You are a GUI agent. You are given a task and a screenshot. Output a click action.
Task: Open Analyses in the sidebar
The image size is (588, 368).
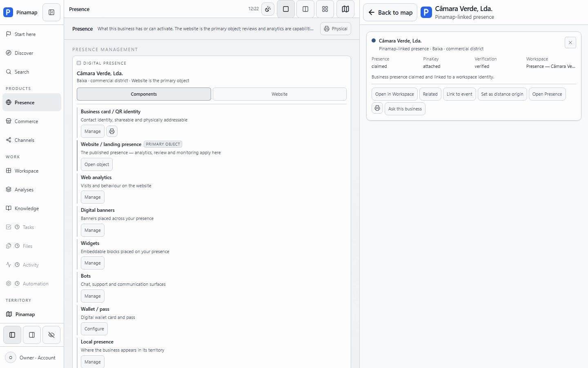[x=32, y=190]
